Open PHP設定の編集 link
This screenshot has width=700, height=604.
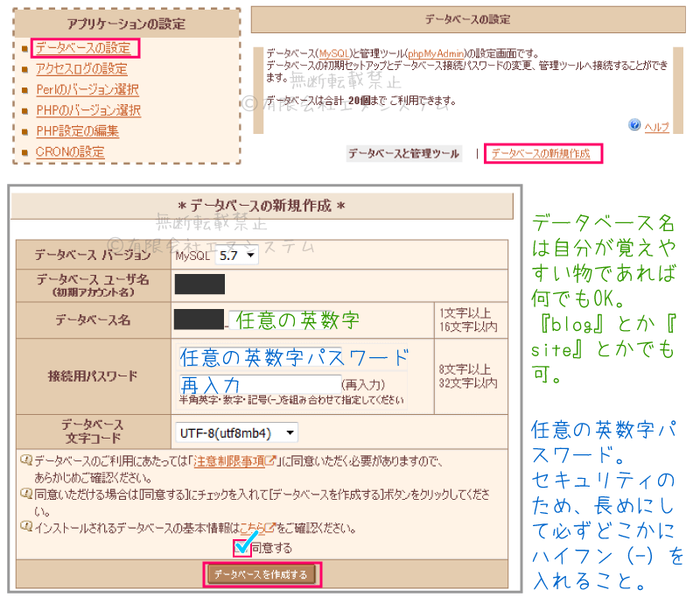tap(77, 131)
